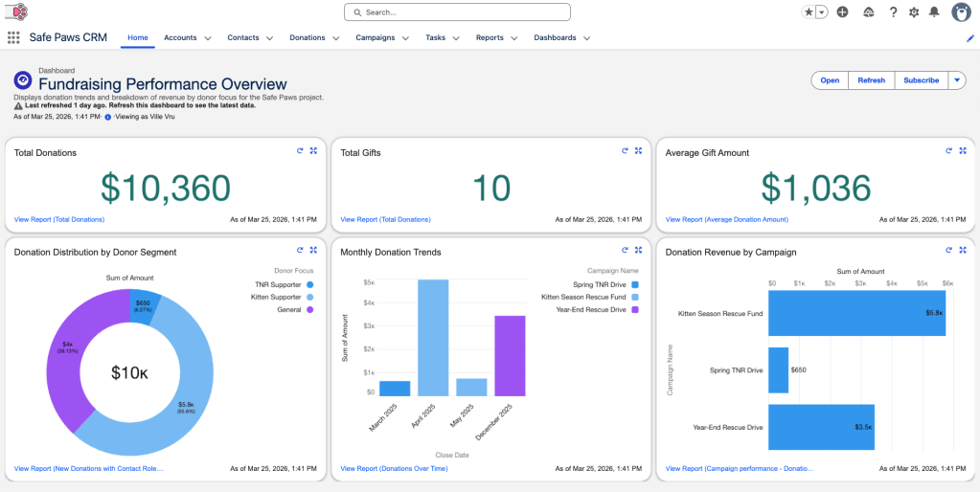Click the global actions plus icon

pos(842,12)
